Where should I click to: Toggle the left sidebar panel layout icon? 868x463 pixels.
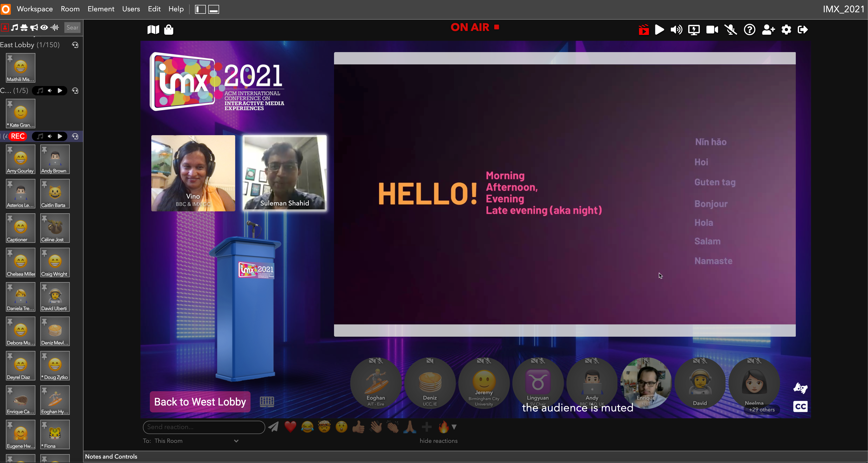(x=200, y=9)
